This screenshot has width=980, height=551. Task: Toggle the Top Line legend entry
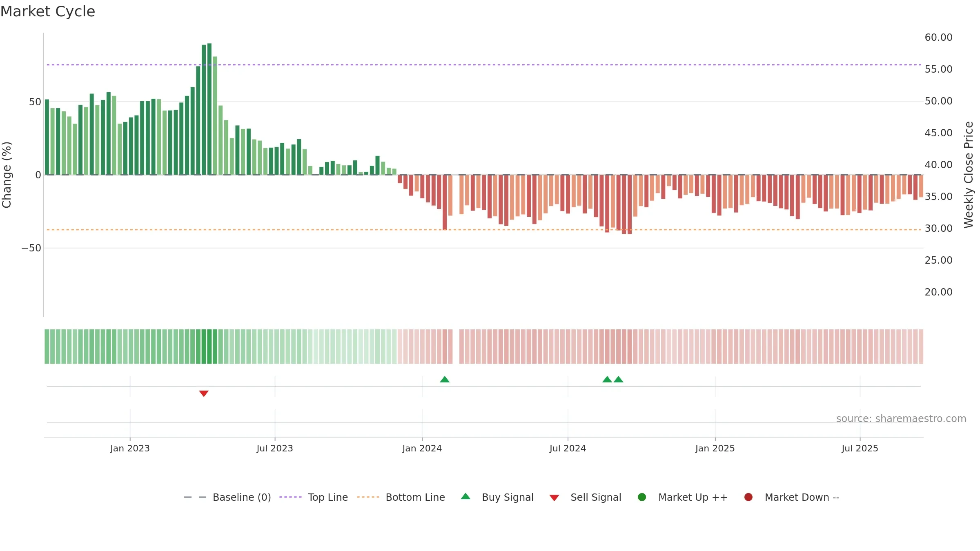coord(314,497)
